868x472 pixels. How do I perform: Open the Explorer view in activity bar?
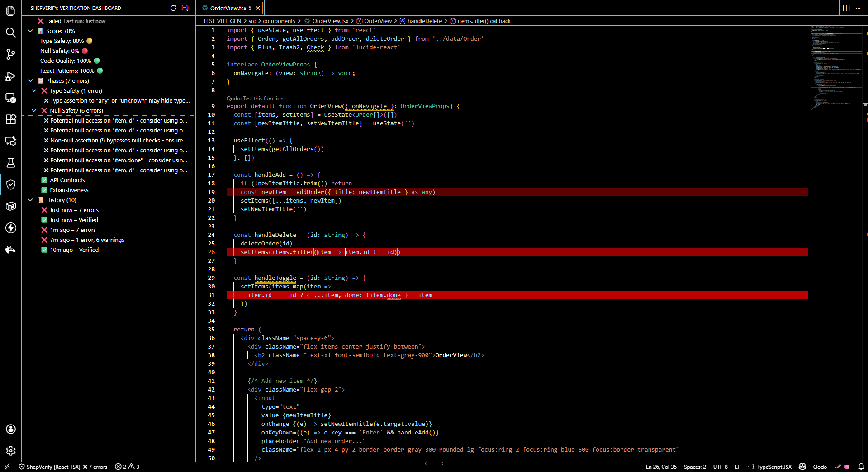[x=10, y=10]
